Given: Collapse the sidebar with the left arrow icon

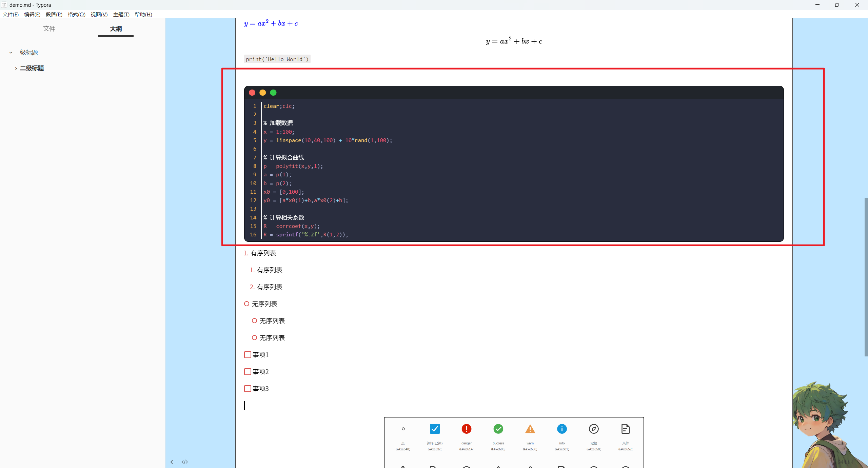Looking at the screenshot, I should (x=172, y=462).
